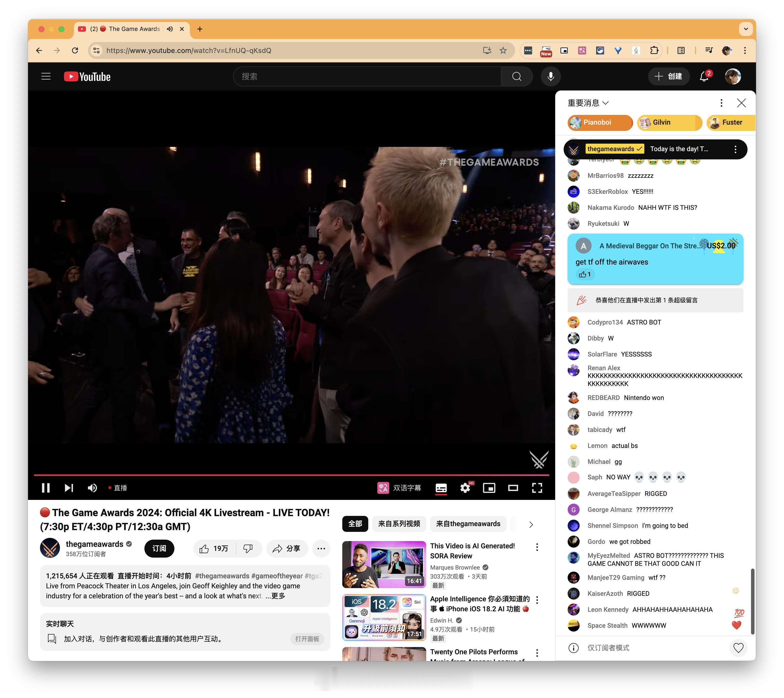The height and width of the screenshot is (698, 784).
Task: Open options for Twenty One Pilots video
Action: 537,653
